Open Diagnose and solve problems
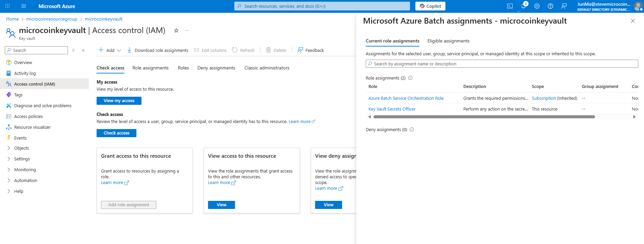The width and height of the screenshot is (644, 244). pyautogui.click(x=43, y=105)
